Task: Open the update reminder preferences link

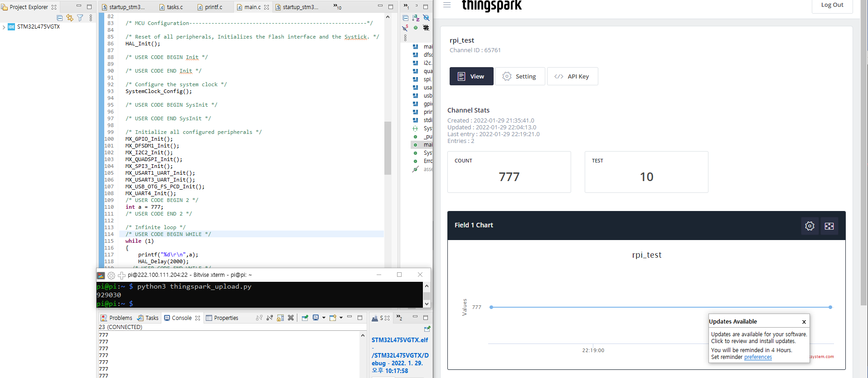Action: click(x=758, y=357)
